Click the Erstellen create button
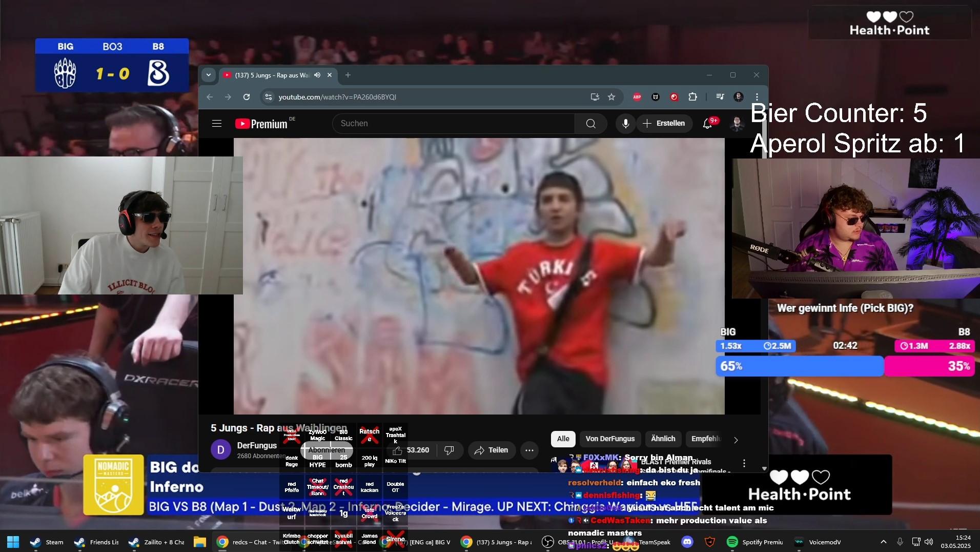Image resolution: width=980 pixels, height=552 pixels. pyautogui.click(x=664, y=124)
